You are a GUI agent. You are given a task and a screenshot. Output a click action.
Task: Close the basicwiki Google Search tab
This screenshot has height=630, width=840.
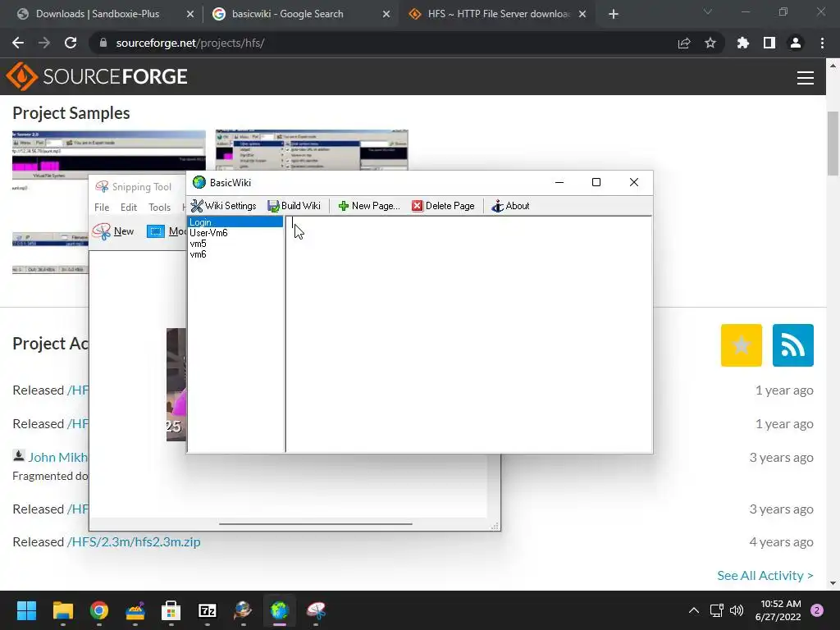tap(386, 15)
